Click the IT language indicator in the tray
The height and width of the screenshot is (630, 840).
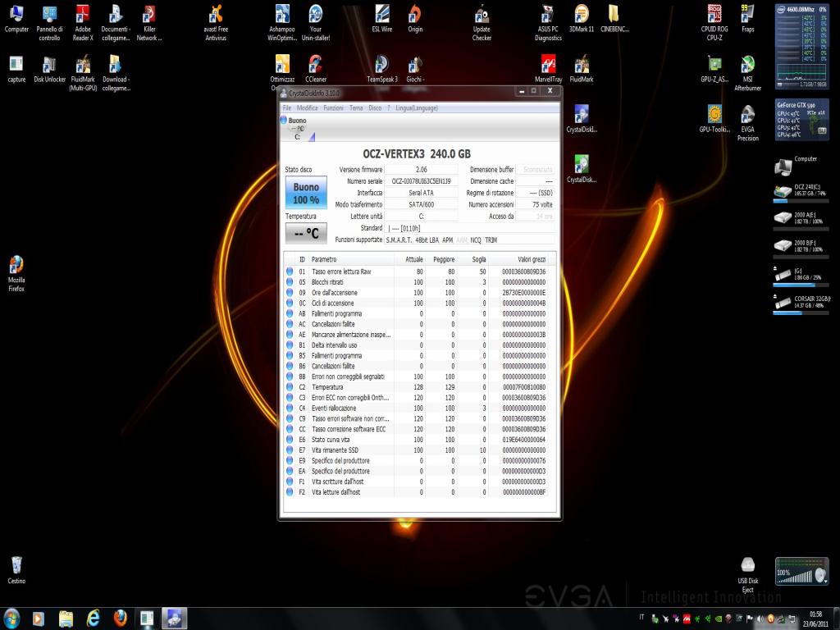click(641, 617)
